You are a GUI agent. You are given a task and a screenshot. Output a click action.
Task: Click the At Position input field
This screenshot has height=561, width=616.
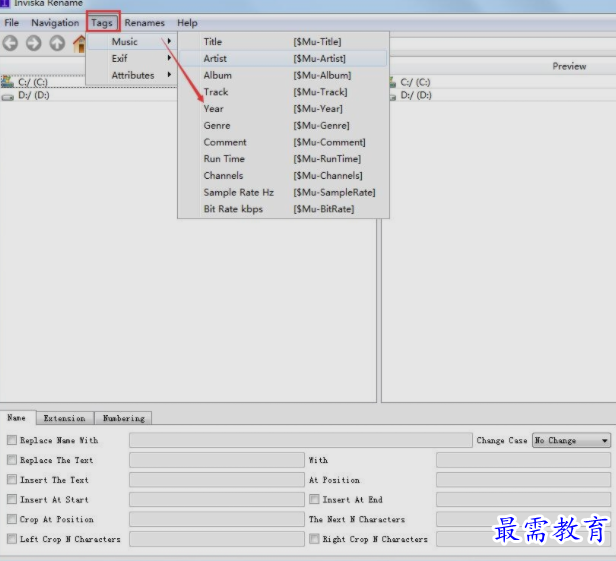523,480
